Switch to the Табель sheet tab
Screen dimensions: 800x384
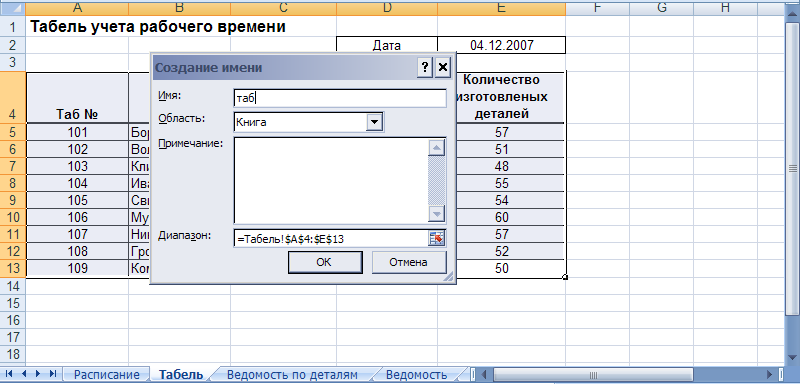pyautogui.click(x=181, y=375)
